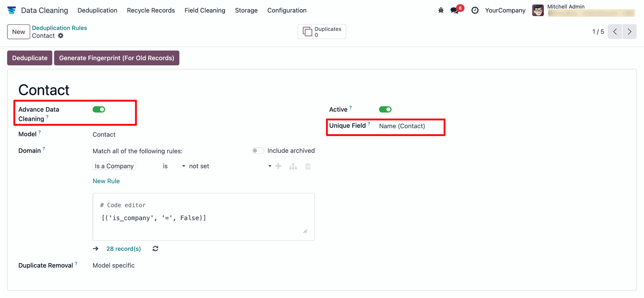
Task: Open the Is a Company field selector
Action: tap(114, 166)
